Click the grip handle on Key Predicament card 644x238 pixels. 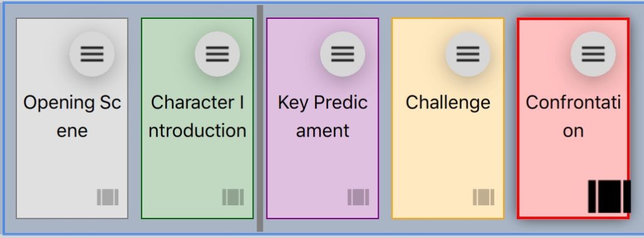pyautogui.click(x=358, y=197)
